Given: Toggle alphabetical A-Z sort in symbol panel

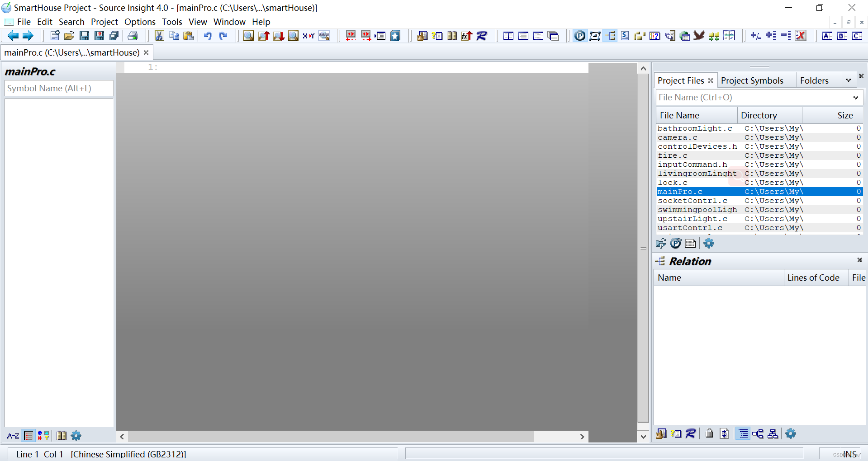Looking at the screenshot, I should click(13, 436).
